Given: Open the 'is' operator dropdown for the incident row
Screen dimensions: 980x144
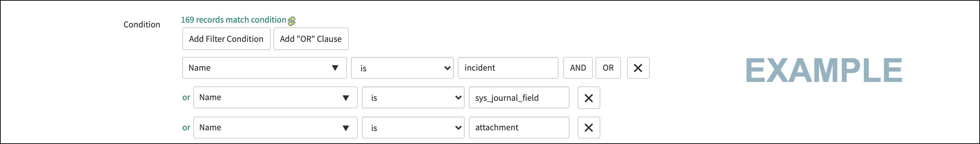Looking at the screenshot, I should [x=402, y=68].
